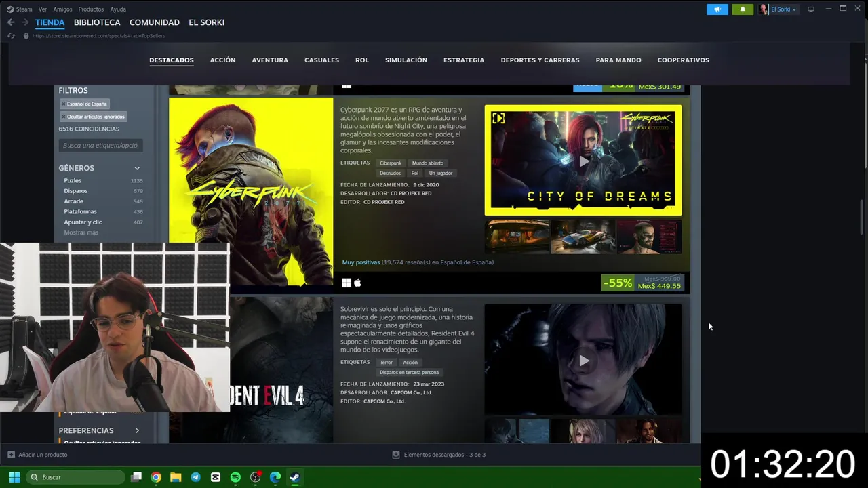Select the ESTRATEGIA category tab
Screen dimensions: 868x488
[x=464, y=60]
